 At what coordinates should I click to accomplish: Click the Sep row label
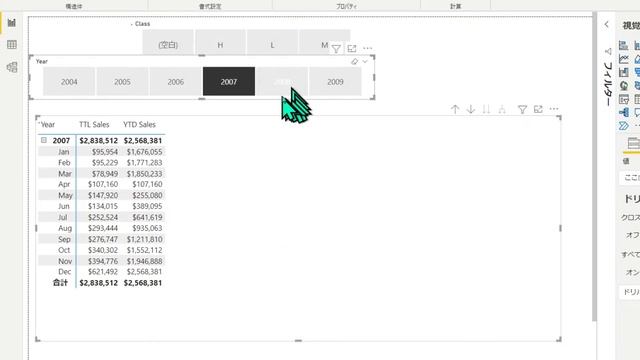click(x=64, y=239)
